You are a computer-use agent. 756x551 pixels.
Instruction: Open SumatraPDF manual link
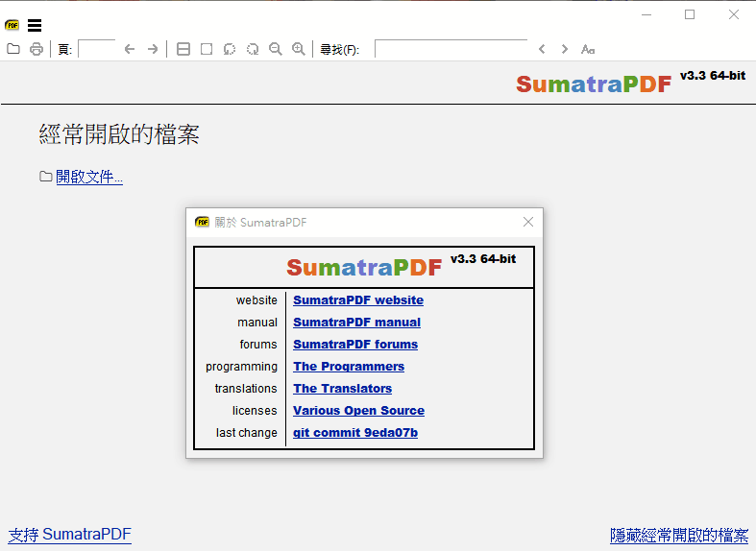coord(356,323)
